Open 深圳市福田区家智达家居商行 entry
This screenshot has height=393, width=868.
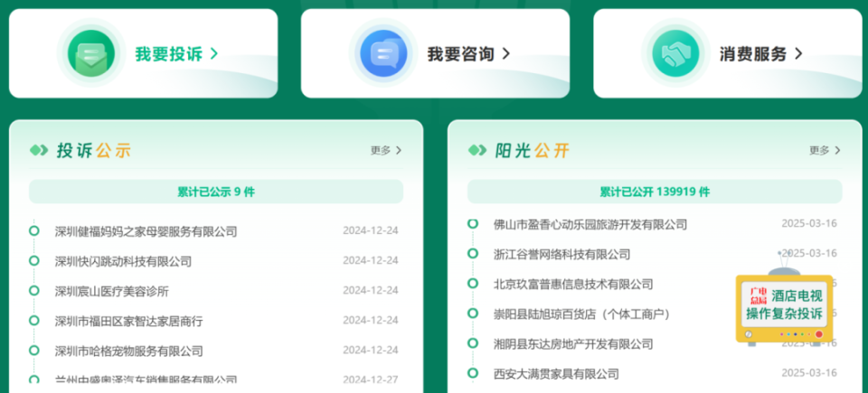pos(128,321)
